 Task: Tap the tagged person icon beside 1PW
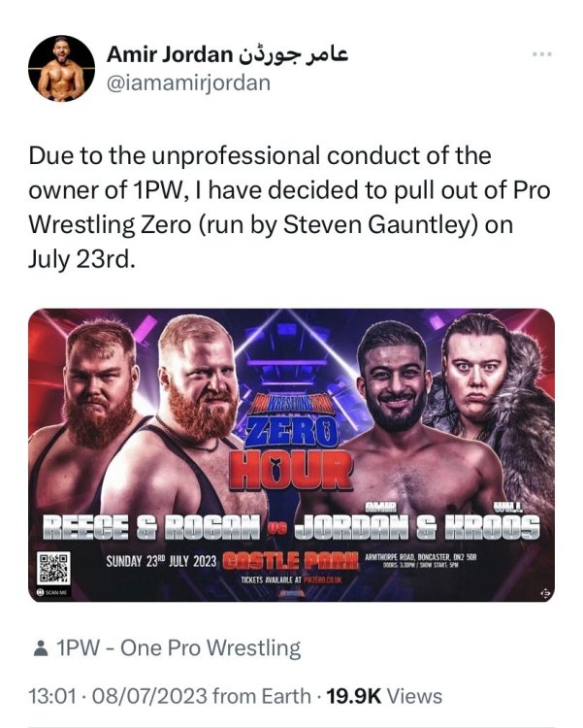tap(41, 648)
